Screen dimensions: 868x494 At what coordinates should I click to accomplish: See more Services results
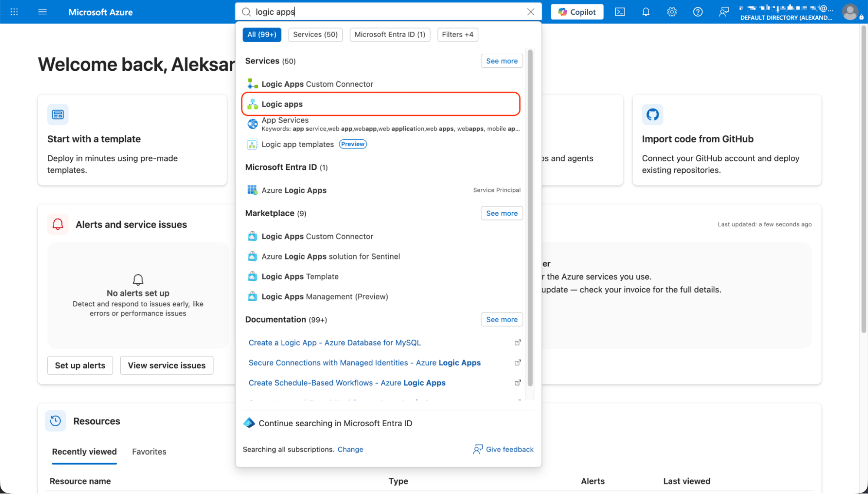coord(502,61)
